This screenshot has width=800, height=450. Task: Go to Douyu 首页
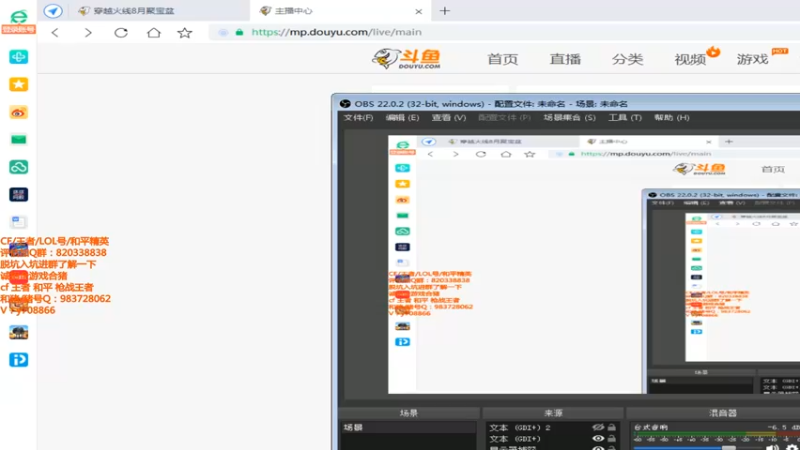[503, 59]
